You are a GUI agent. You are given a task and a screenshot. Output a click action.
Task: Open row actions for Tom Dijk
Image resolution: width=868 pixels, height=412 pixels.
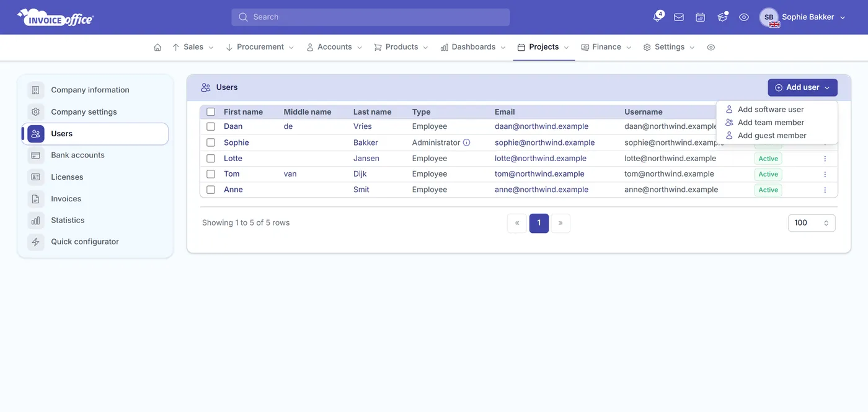pos(825,174)
